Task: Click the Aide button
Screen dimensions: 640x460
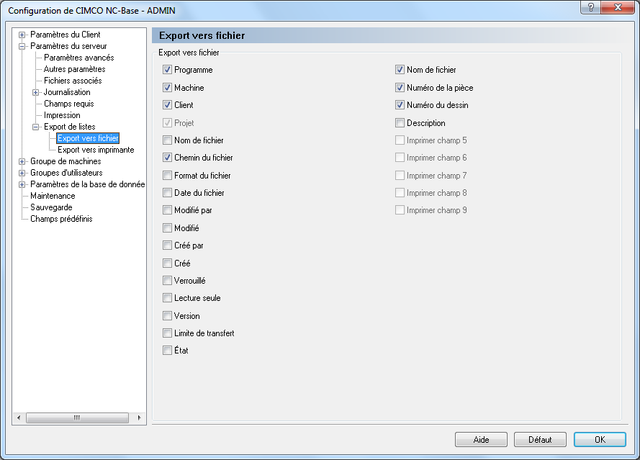Action: (481, 440)
